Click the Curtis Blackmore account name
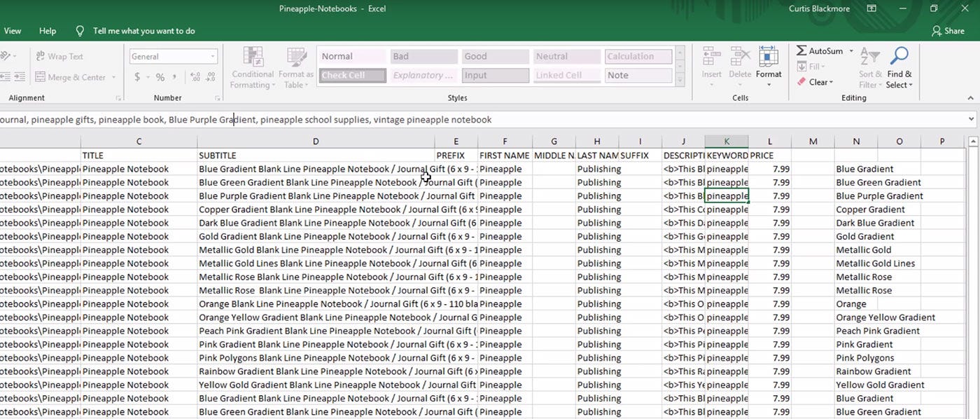980x419 pixels. click(820, 8)
